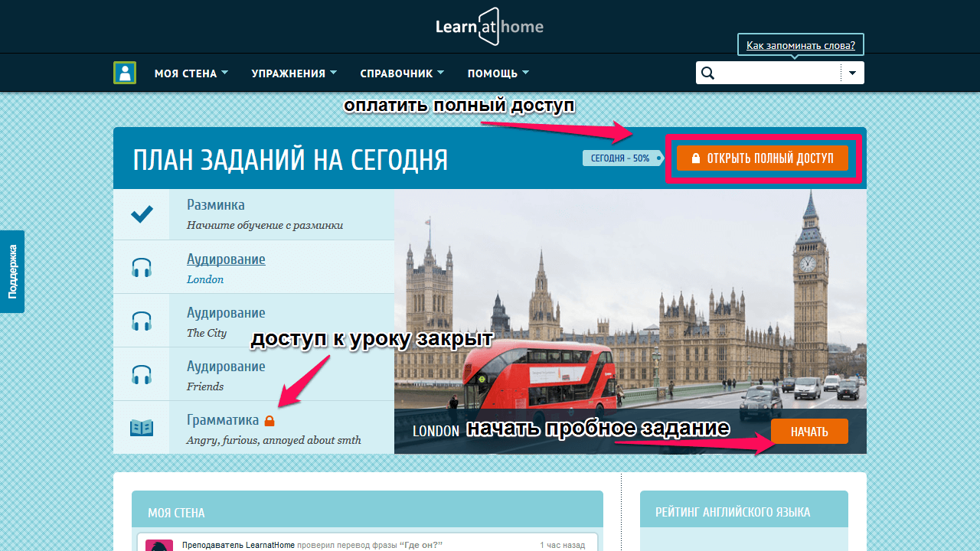980x551 pixels.
Task: Select the Аудирование The City task
Action: coord(253,321)
